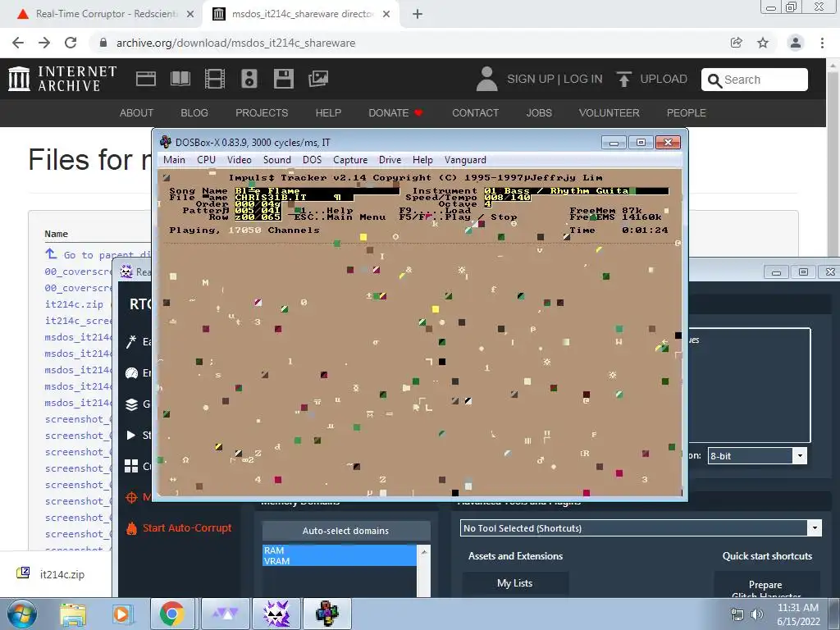840x630 pixels.
Task: Open the PROJECTS navigation link
Action: point(262,113)
